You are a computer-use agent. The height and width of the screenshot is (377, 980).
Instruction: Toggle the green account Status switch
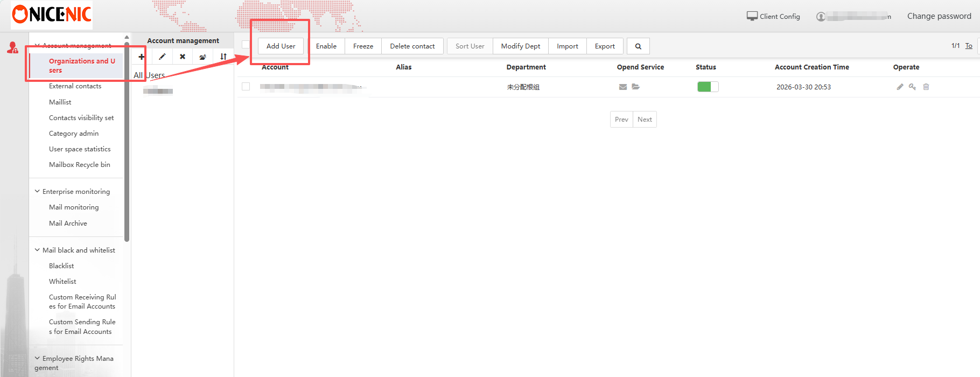click(708, 87)
